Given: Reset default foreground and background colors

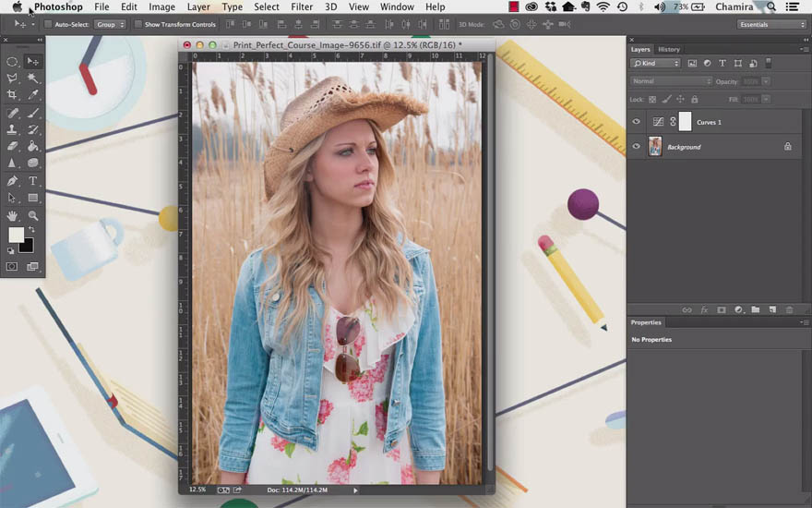Looking at the screenshot, I should (x=11, y=251).
